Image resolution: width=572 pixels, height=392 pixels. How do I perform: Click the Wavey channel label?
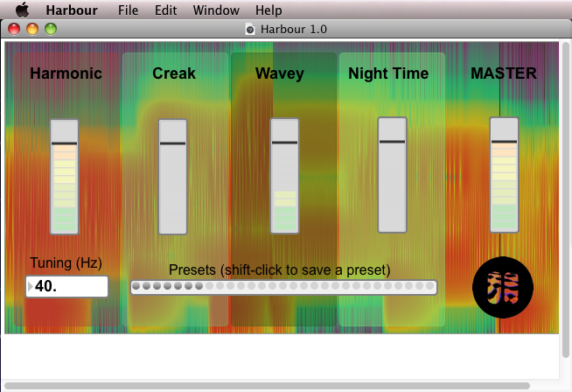(279, 74)
